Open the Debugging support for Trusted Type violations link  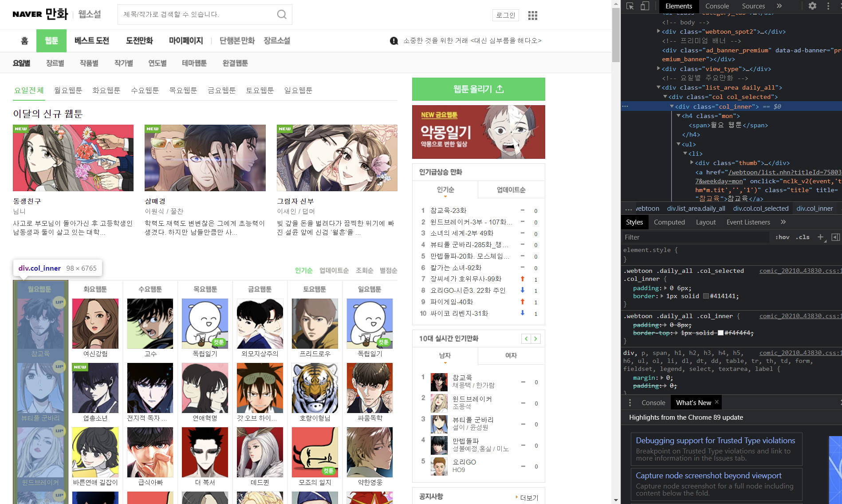(x=715, y=441)
